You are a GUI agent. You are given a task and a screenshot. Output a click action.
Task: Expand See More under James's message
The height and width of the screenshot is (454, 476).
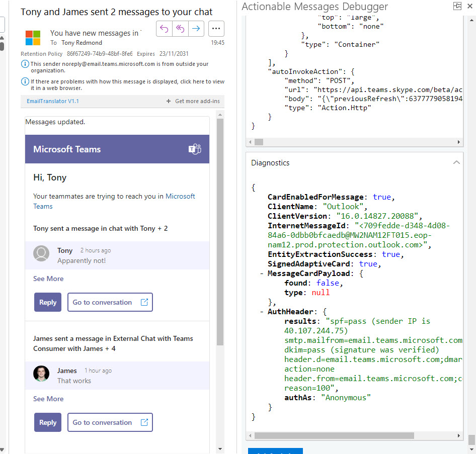click(48, 399)
